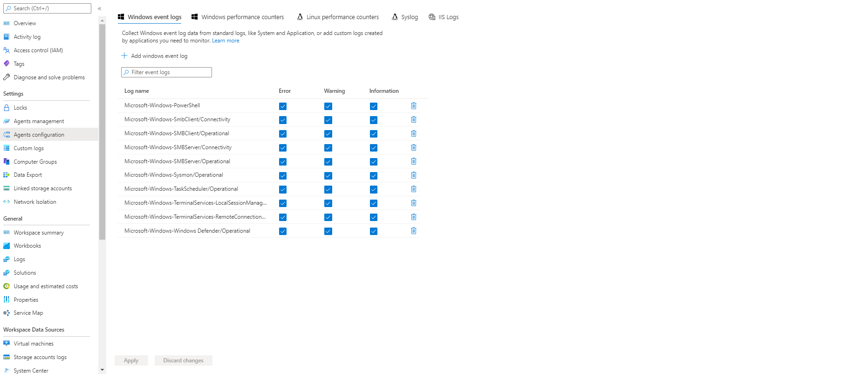Follow the Learn more link
The width and height of the screenshot is (868, 374).
tap(226, 41)
